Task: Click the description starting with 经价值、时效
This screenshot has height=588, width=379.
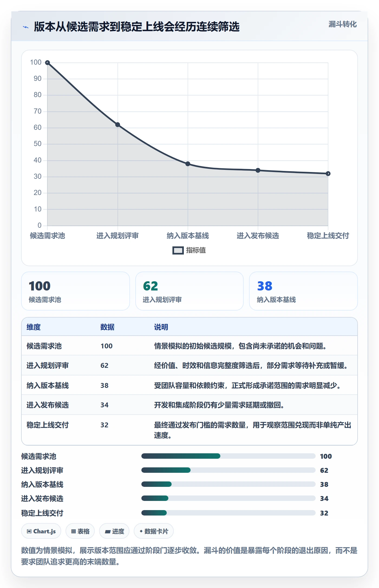Action: [x=251, y=366]
